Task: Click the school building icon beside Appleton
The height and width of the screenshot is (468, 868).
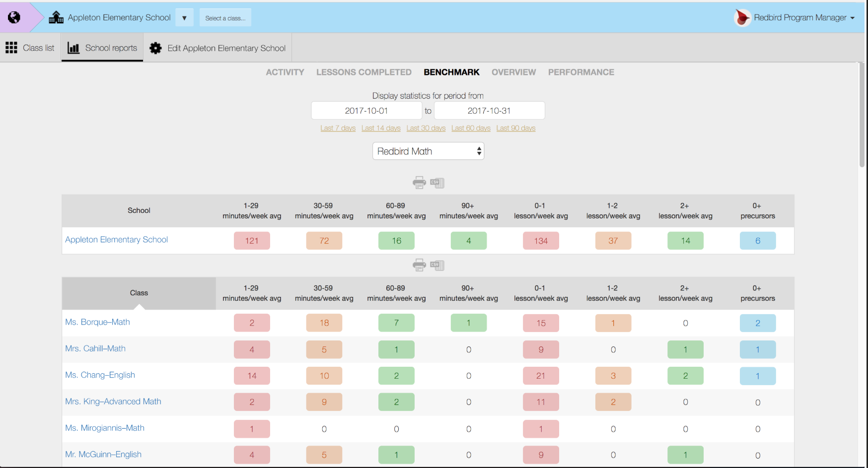Action: point(56,17)
